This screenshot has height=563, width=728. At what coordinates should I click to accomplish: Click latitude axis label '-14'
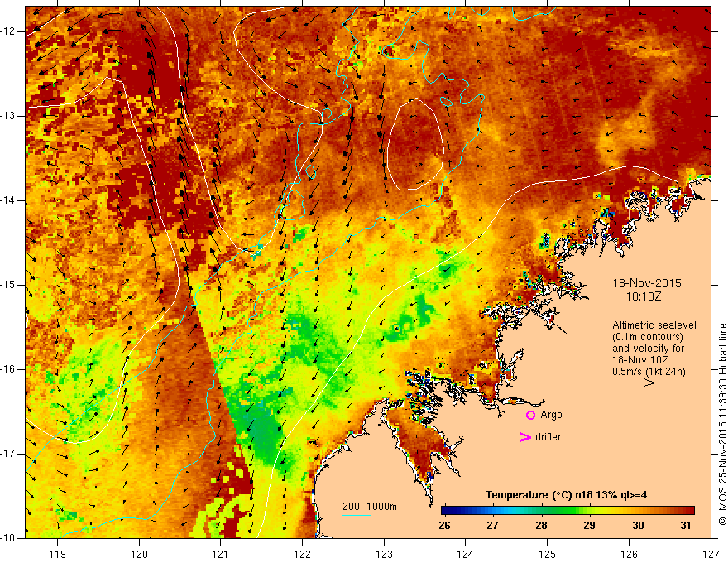(x=8, y=200)
